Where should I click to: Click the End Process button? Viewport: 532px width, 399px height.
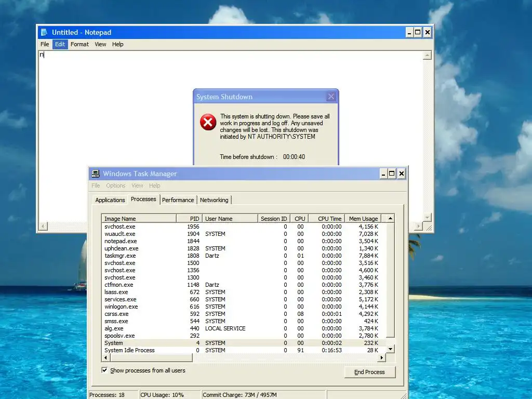pyautogui.click(x=370, y=372)
